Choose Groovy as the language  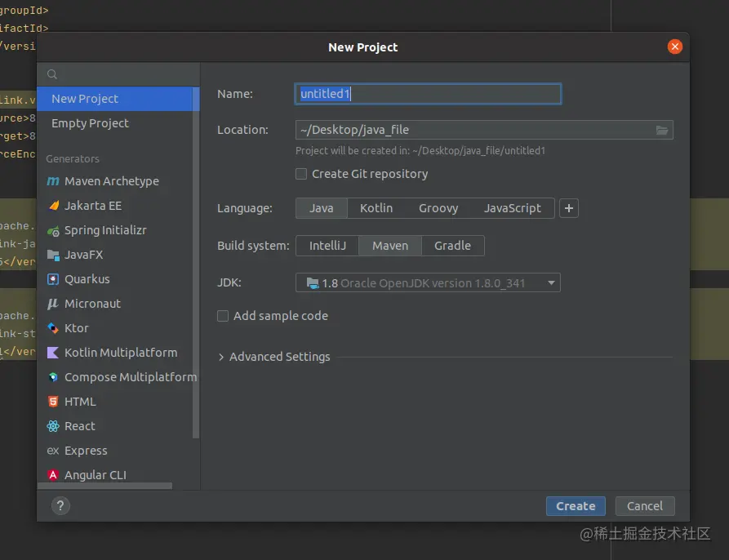click(x=438, y=208)
